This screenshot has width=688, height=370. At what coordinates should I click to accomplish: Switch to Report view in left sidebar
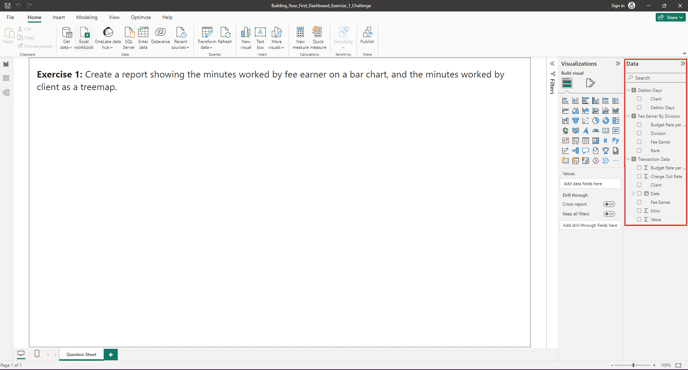(x=6, y=64)
